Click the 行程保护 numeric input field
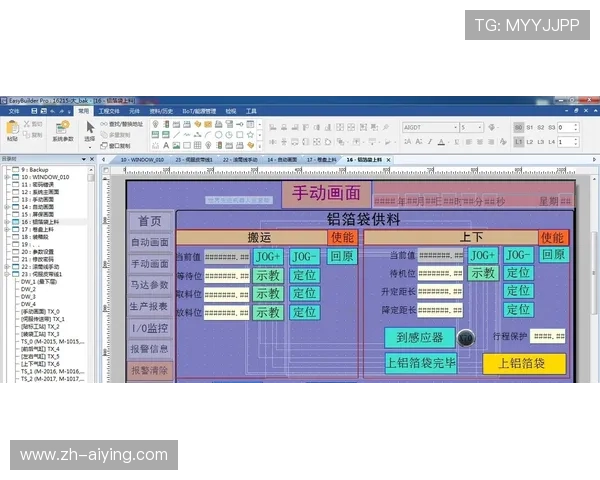This screenshot has width=600, height=480. (548, 336)
